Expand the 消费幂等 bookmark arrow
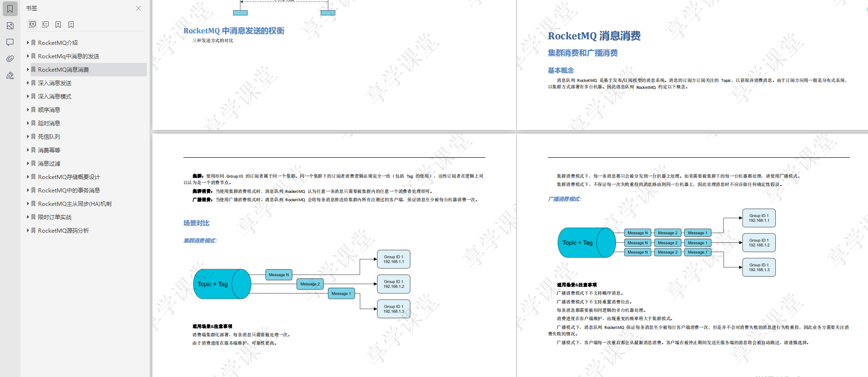 click(x=28, y=150)
